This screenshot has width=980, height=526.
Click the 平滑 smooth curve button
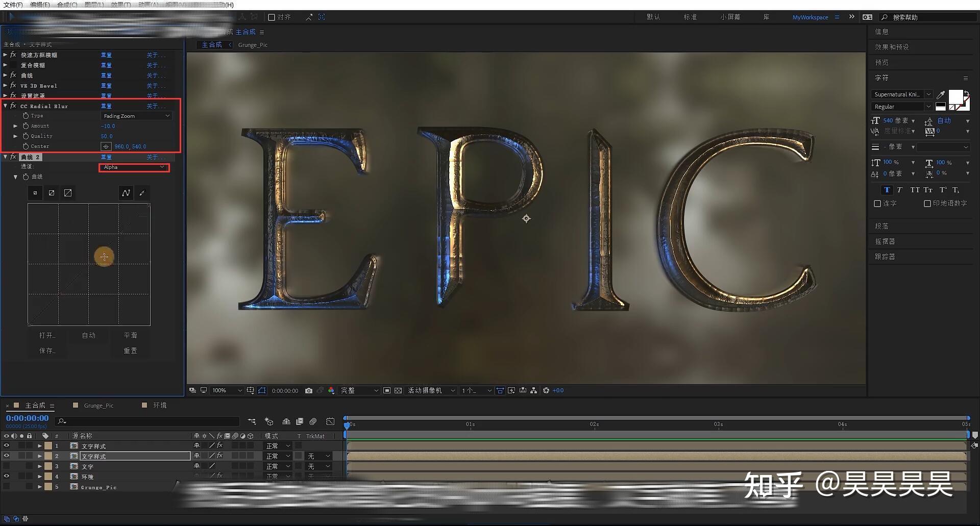click(x=130, y=336)
